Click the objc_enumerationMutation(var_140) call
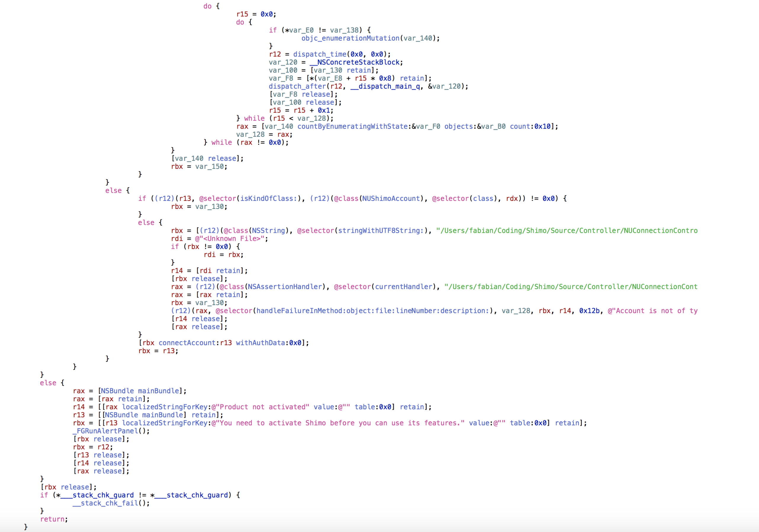Screen dimensions: 759x532 tap(370, 38)
